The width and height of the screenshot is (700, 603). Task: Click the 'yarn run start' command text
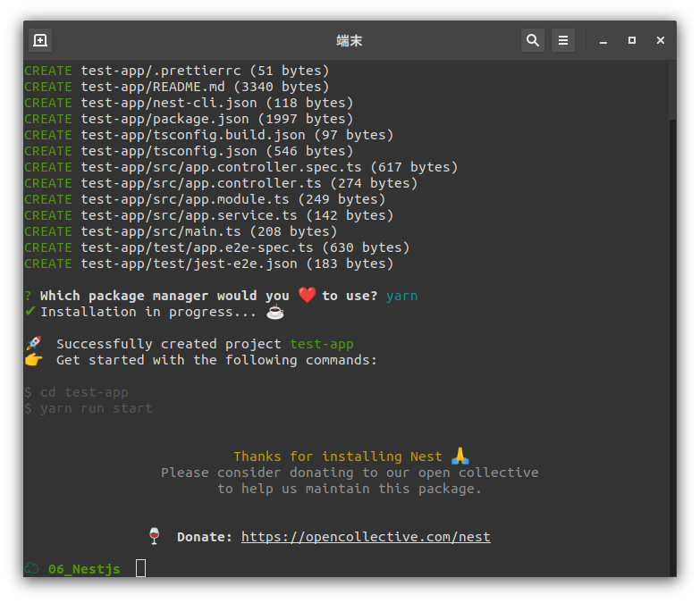coord(97,408)
